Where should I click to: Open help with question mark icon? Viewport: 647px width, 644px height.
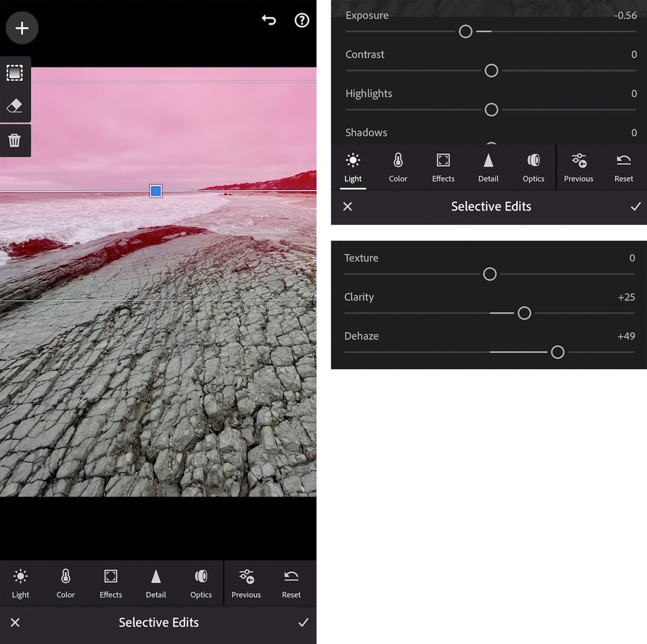(x=302, y=20)
